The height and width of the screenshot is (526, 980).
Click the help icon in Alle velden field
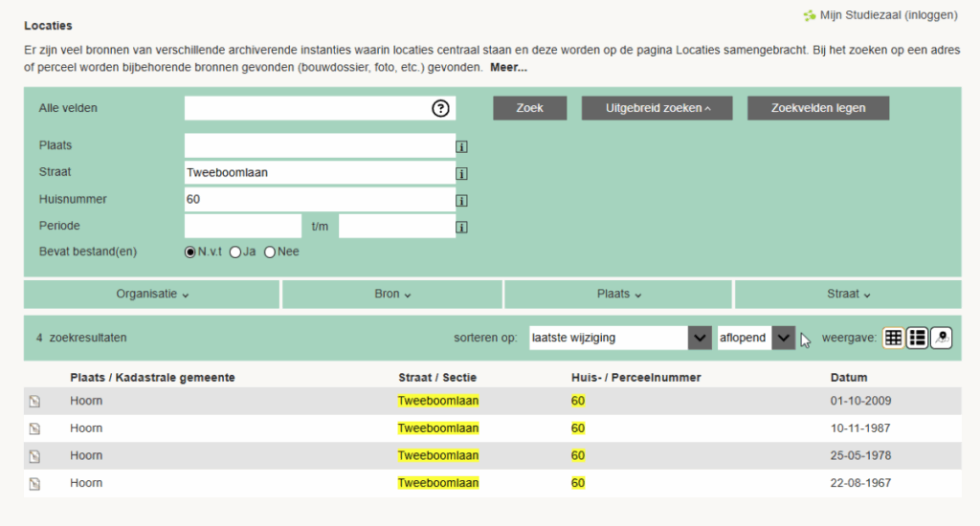(440, 108)
